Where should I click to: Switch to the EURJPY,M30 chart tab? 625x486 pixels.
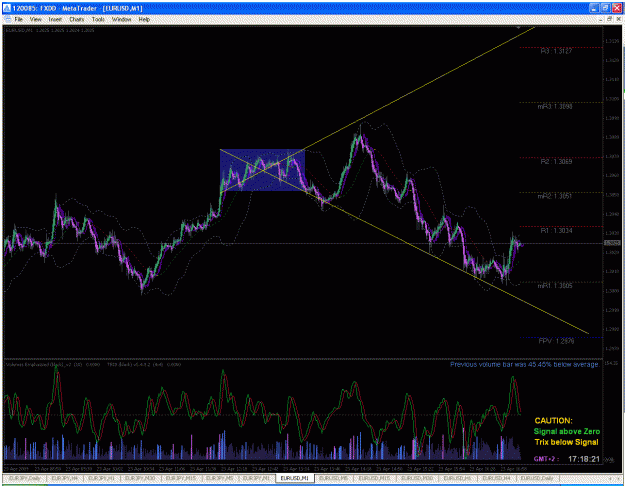140,478
